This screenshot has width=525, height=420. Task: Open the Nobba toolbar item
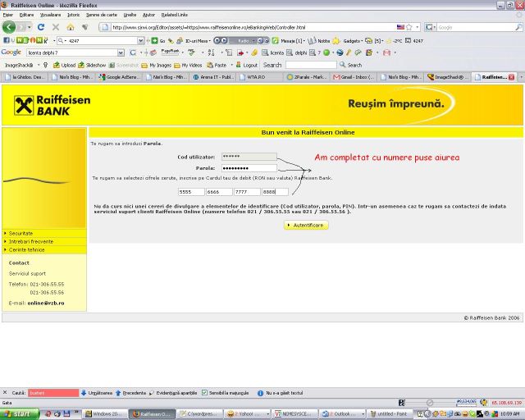coord(319,41)
